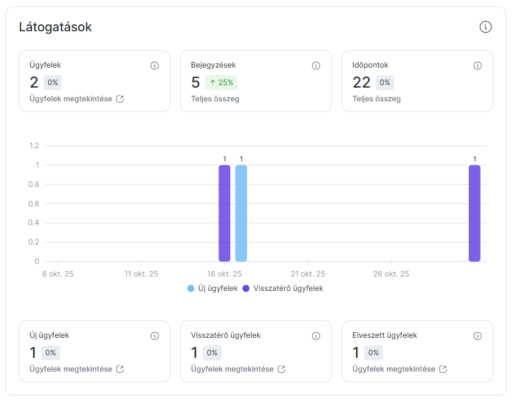Image resolution: width=532 pixels, height=401 pixels.
Task: Follow Ügyfelek megtekintése link in the Új ügyfelek card
Action: (x=71, y=369)
